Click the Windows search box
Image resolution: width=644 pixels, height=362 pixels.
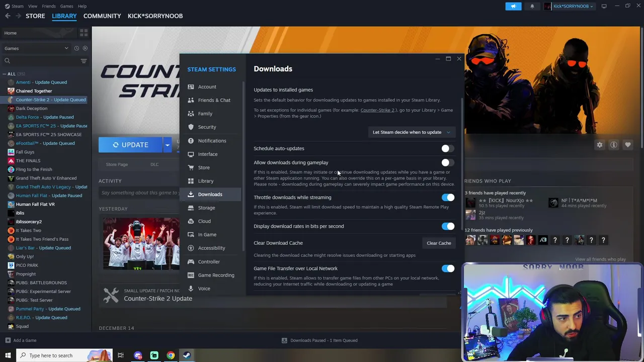pyautogui.click(x=64, y=355)
